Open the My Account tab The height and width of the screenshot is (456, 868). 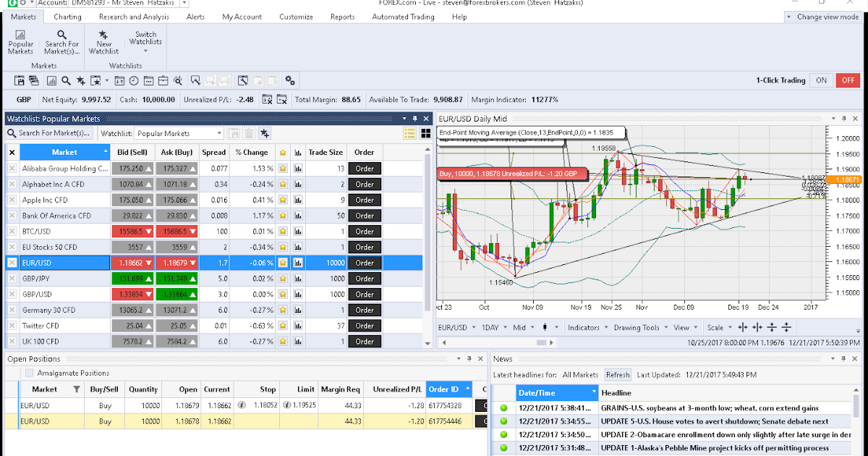[242, 17]
